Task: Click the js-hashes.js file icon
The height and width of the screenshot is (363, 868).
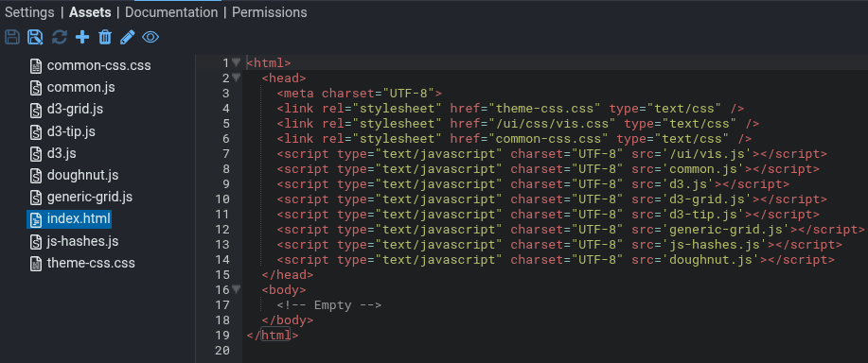Action: (36, 241)
